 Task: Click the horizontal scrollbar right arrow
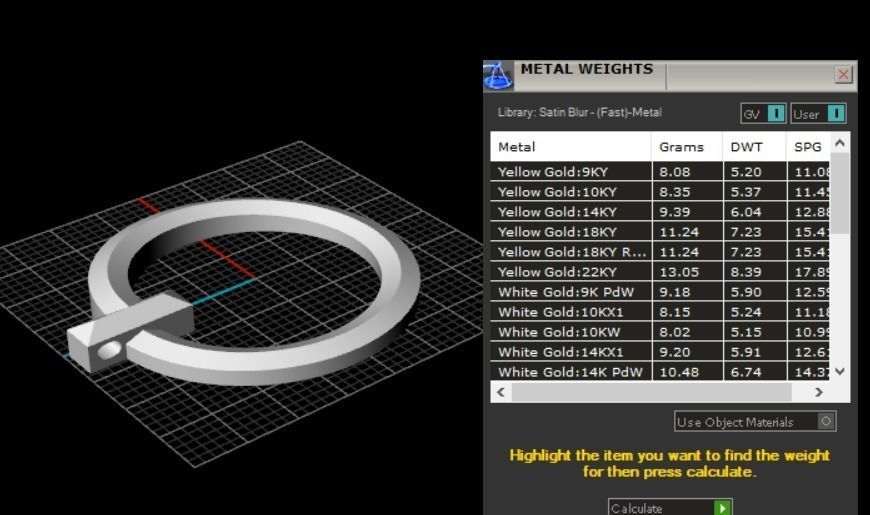click(819, 392)
